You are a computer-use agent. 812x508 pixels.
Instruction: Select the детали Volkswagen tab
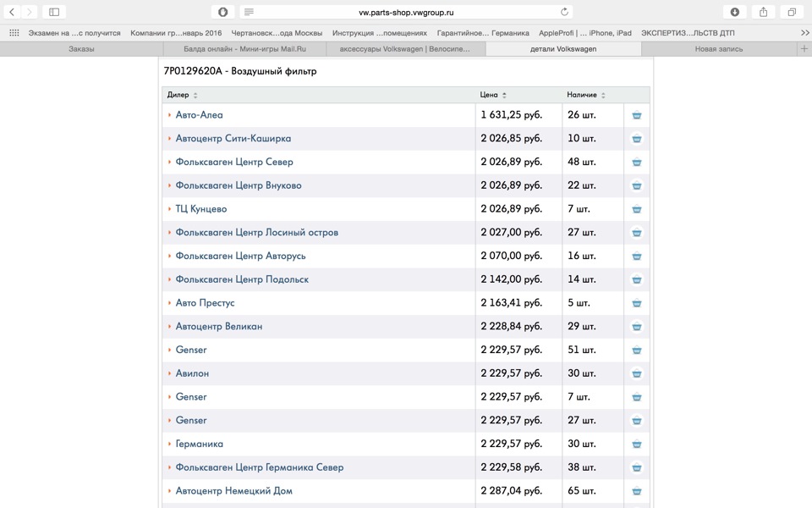(563, 49)
